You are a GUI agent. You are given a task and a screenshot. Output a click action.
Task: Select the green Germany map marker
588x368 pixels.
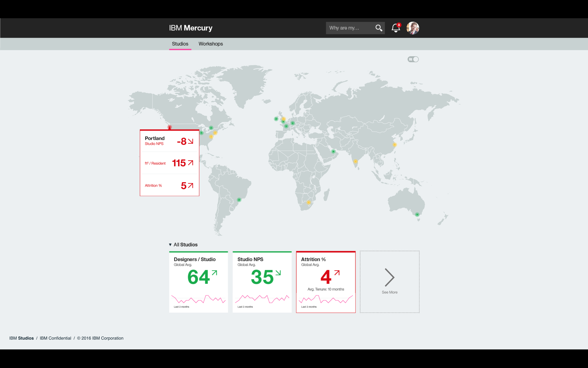293,123
